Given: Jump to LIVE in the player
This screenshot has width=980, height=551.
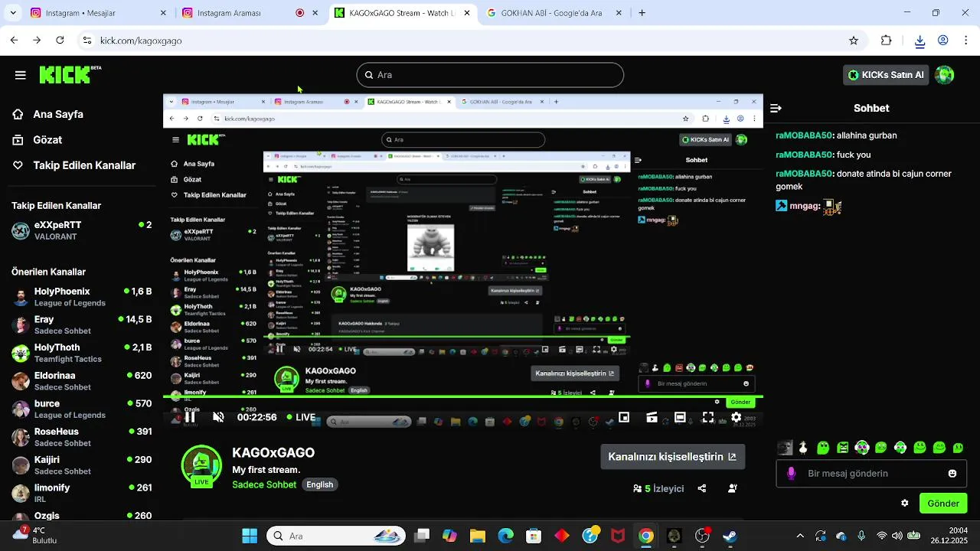Looking at the screenshot, I should (x=301, y=417).
